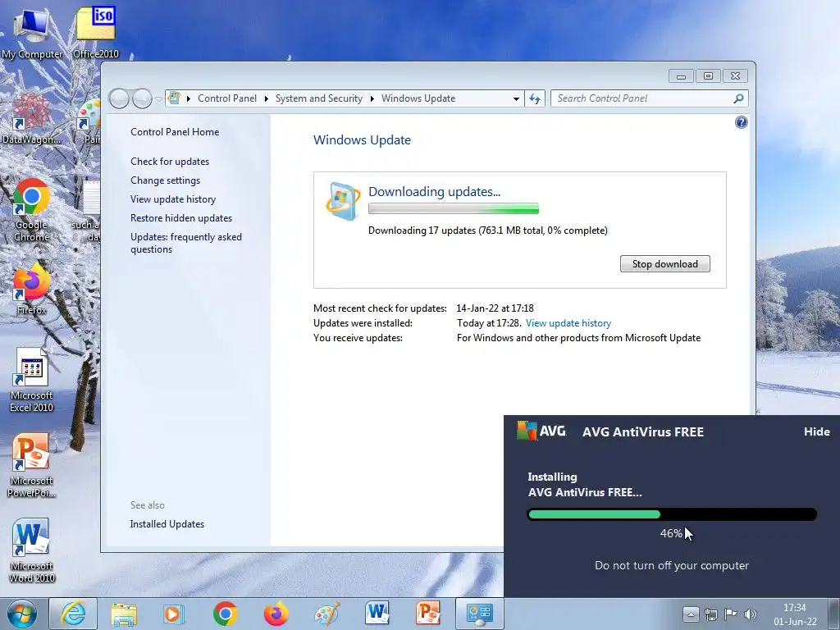Open Windows Explorer from taskbar

tap(124, 614)
